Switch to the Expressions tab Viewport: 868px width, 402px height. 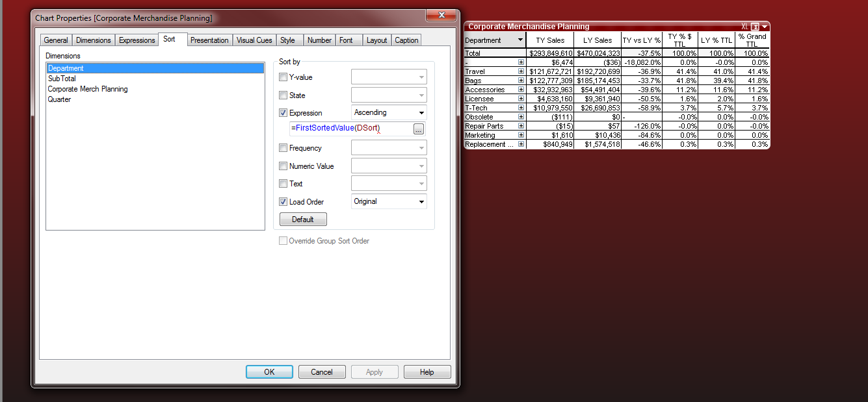pyautogui.click(x=137, y=40)
